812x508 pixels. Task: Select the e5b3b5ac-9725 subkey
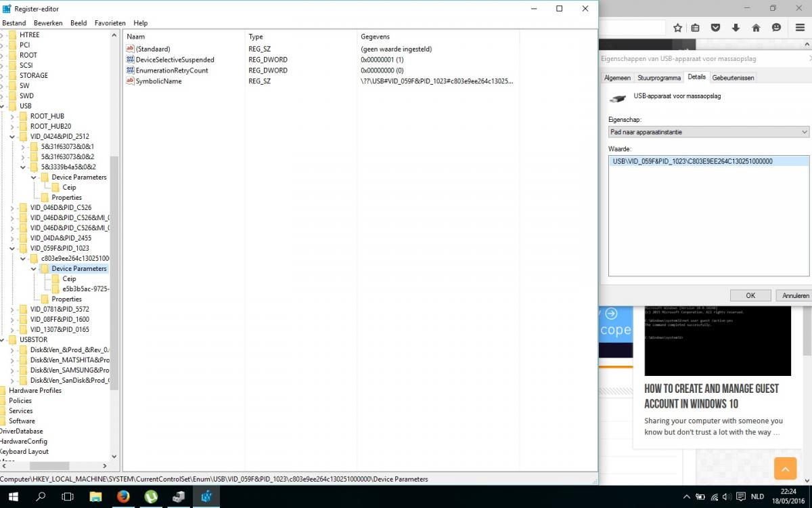pos(86,289)
